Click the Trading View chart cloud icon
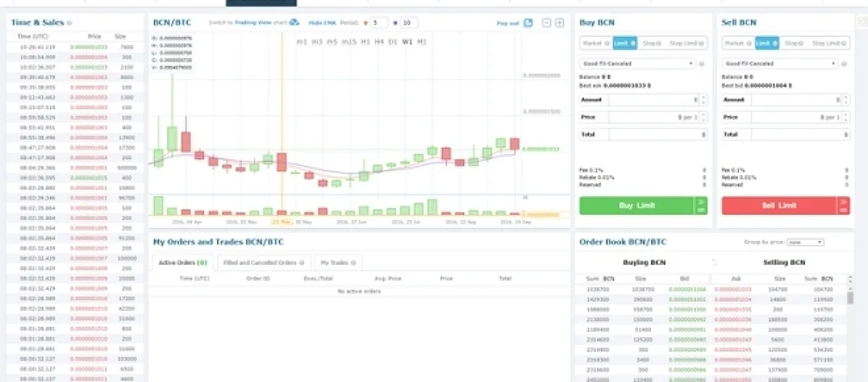 [x=294, y=22]
